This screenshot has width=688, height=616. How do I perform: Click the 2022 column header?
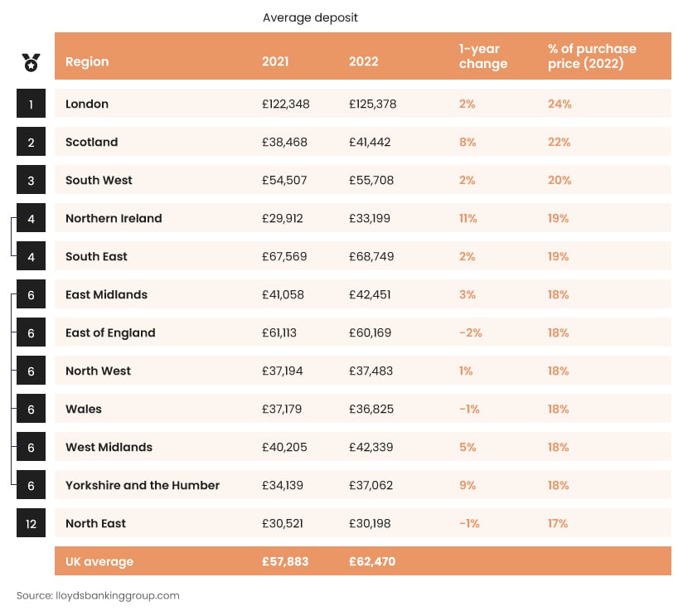point(363,61)
